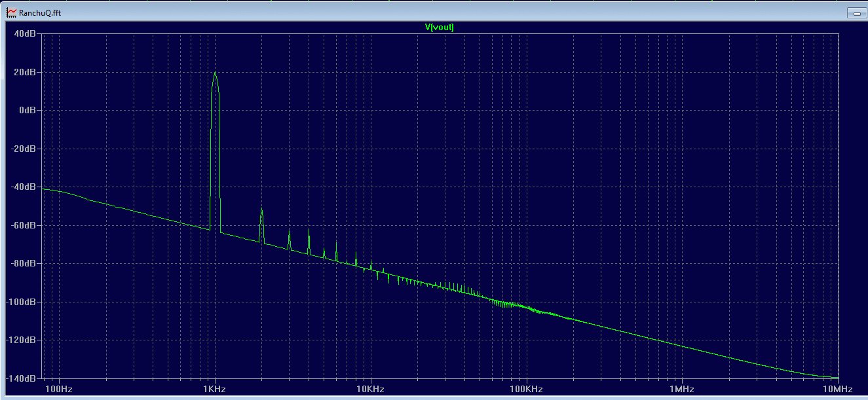
Task: Click the -100dB axis label
Action: (22, 302)
